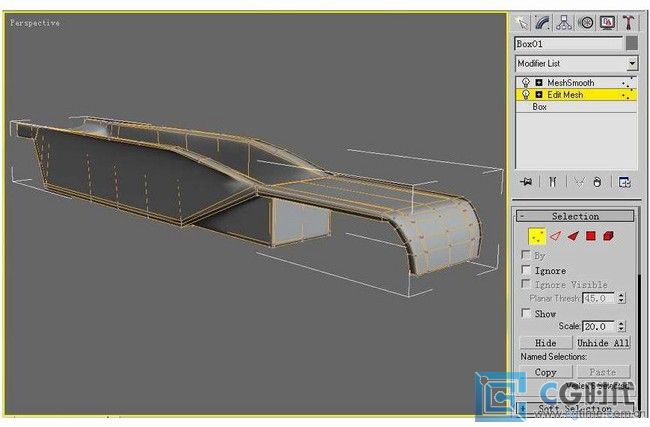
Task: Toggle Show End Result icon
Action: (x=552, y=182)
